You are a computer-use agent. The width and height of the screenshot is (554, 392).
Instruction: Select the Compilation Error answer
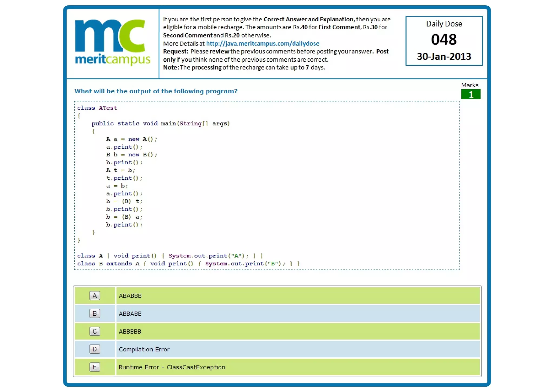point(144,349)
